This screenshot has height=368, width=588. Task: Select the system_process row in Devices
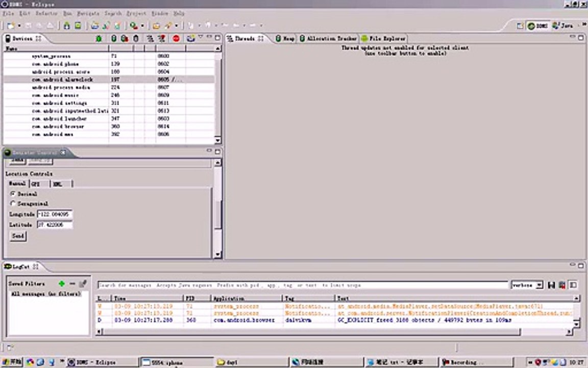pos(109,56)
